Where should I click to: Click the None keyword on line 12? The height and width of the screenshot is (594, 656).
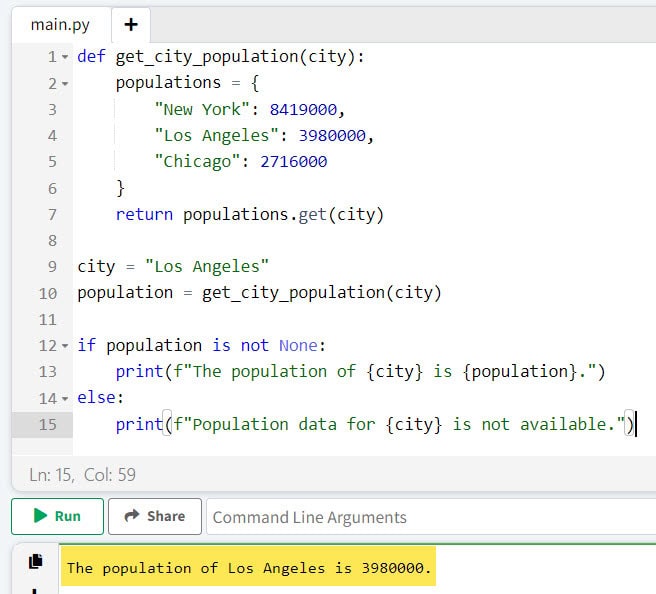299,346
